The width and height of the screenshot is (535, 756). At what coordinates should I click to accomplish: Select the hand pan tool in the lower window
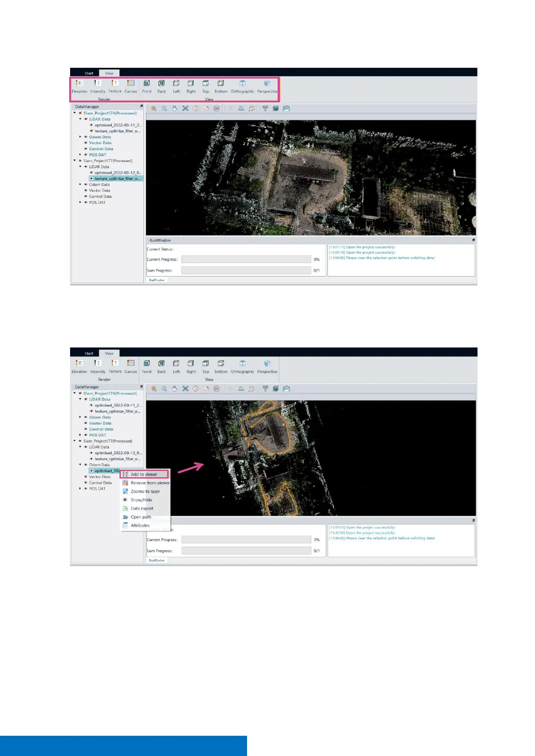pyautogui.click(x=175, y=389)
